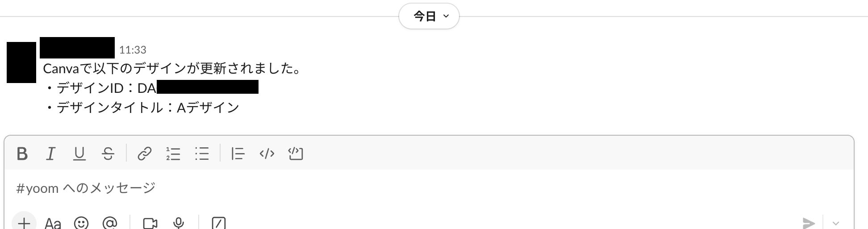Open the emoji picker
This screenshot has height=229, width=868.
pos(81,222)
